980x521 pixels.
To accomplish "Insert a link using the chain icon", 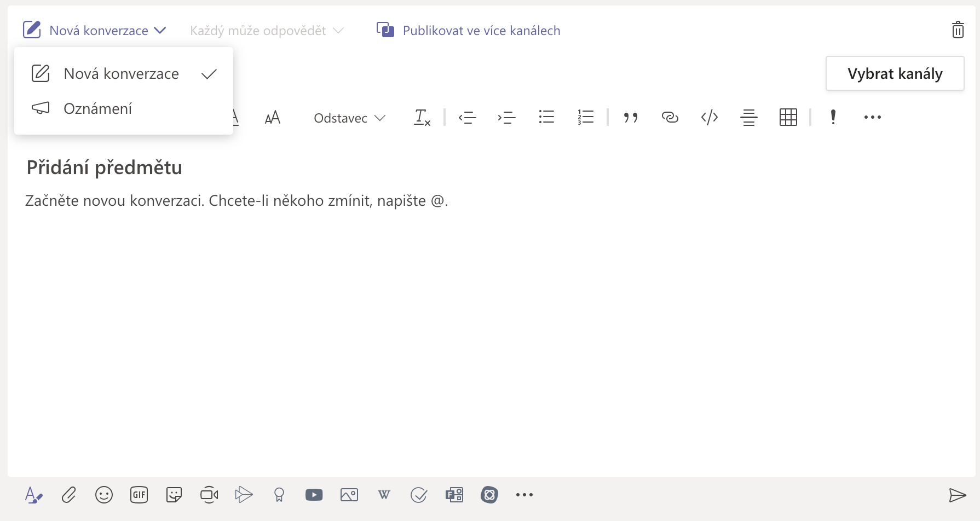I will point(670,117).
